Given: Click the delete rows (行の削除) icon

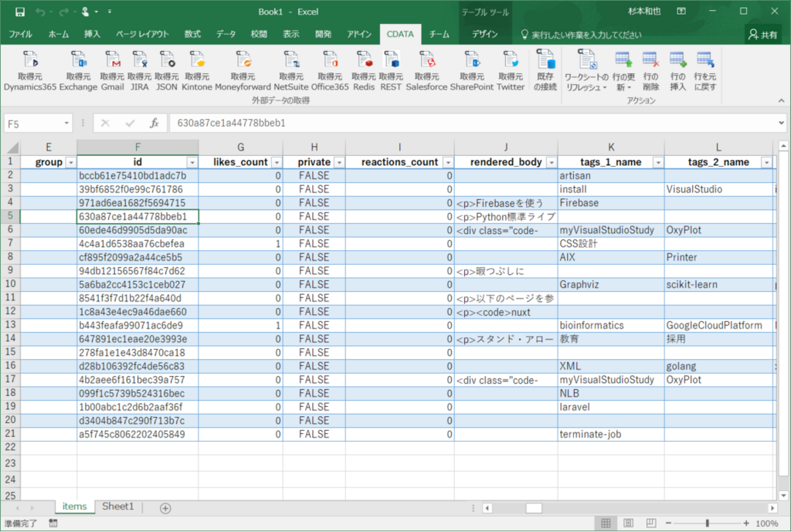Looking at the screenshot, I should coord(650,70).
